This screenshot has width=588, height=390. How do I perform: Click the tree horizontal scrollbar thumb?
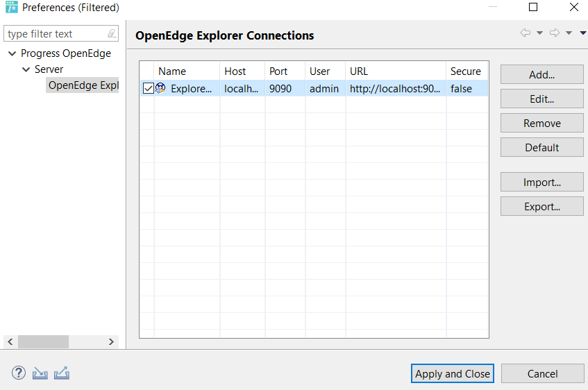point(44,341)
